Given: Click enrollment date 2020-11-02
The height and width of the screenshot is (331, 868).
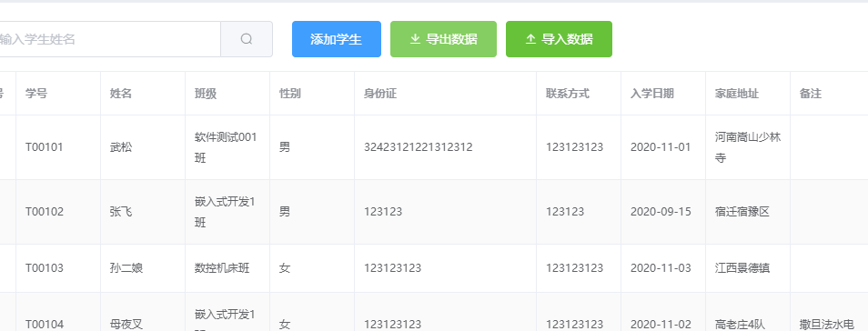Looking at the screenshot, I should [x=661, y=325].
